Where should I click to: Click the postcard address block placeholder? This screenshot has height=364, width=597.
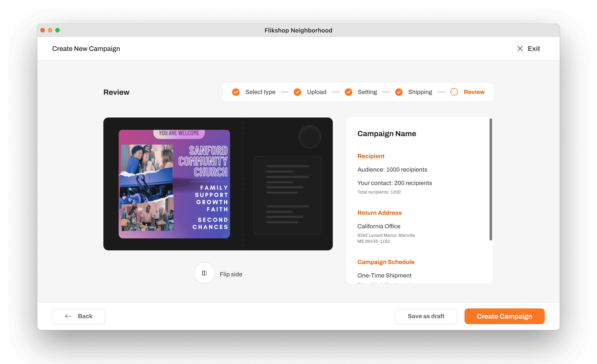pyautogui.click(x=287, y=195)
